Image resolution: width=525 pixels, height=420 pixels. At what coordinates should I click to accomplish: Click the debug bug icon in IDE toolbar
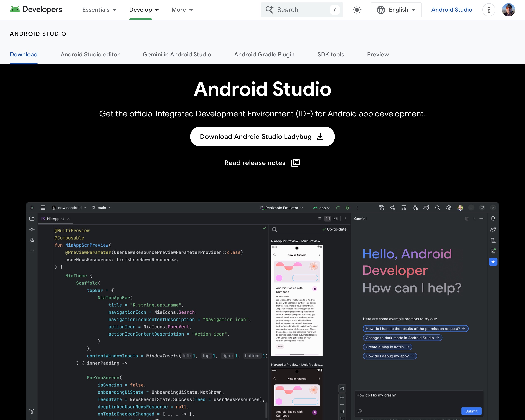pyautogui.click(x=347, y=208)
